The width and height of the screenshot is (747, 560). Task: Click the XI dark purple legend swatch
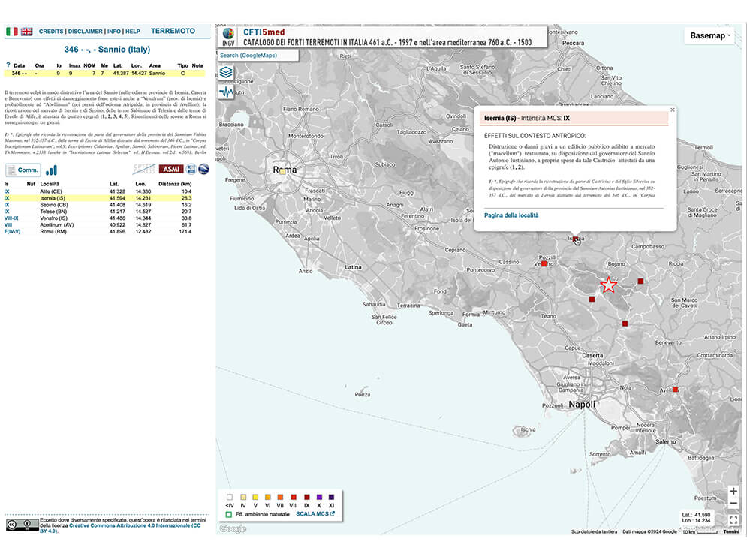click(x=332, y=497)
